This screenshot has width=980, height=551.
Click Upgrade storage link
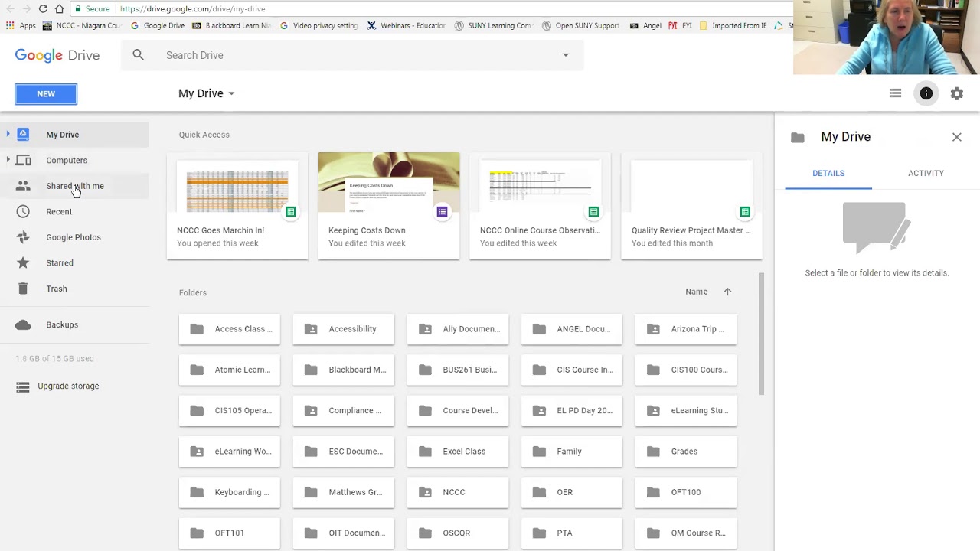point(68,386)
